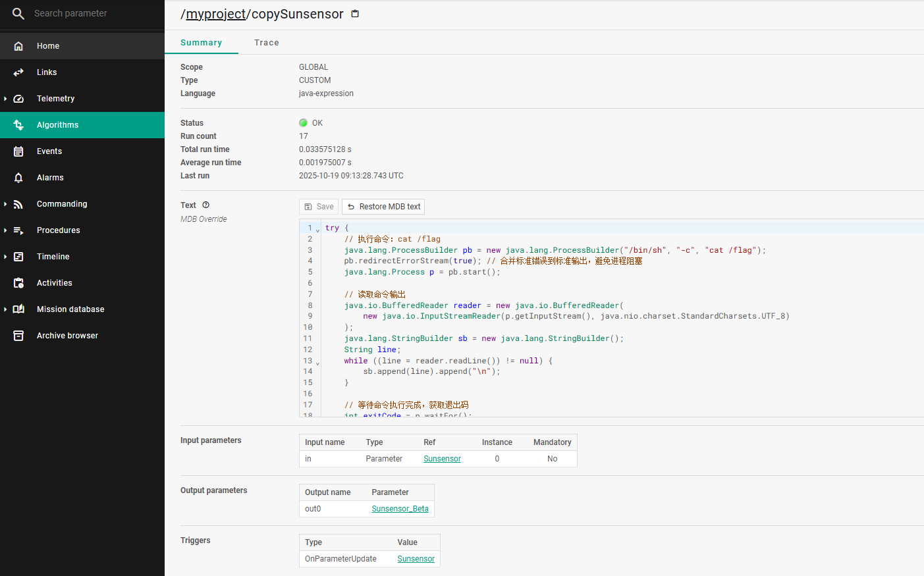Click the Links icon in the sidebar
Viewport: 924px width, 576px height.
tap(18, 72)
